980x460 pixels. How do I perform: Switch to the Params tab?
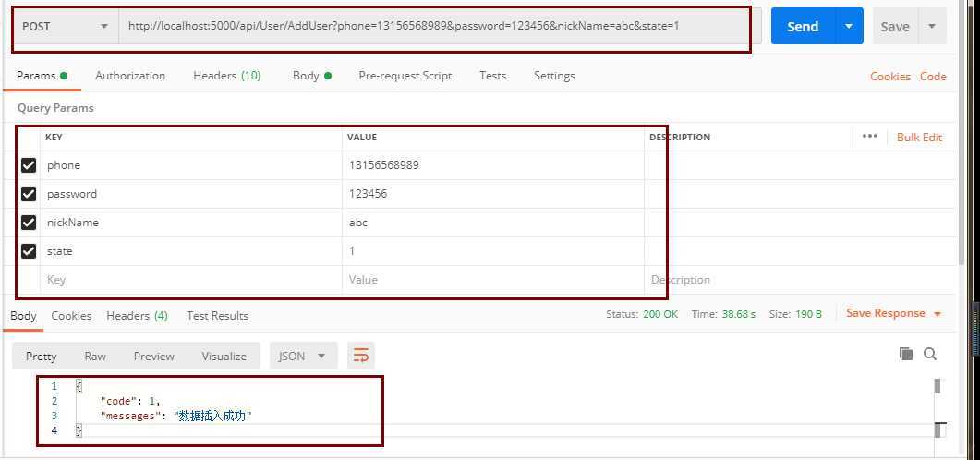tap(42, 76)
